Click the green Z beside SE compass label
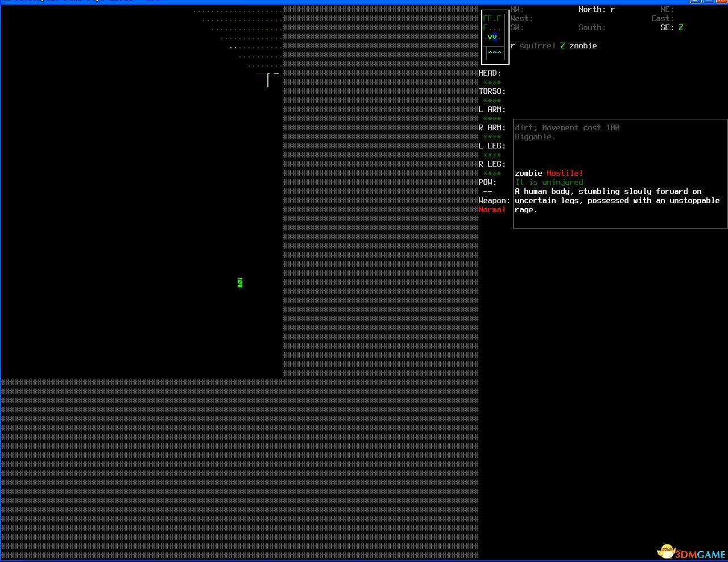This screenshot has width=728, height=562. [681, 27]
